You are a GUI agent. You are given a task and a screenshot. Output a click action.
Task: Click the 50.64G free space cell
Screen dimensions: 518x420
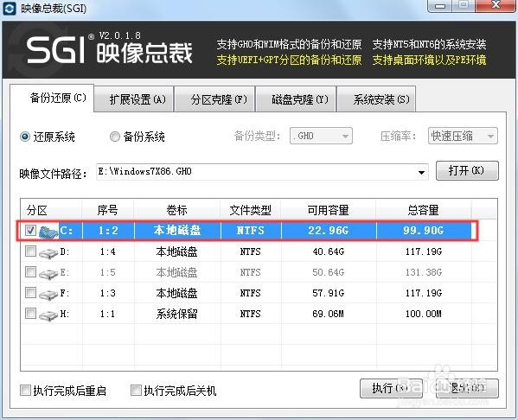click(x=329, y=272)
